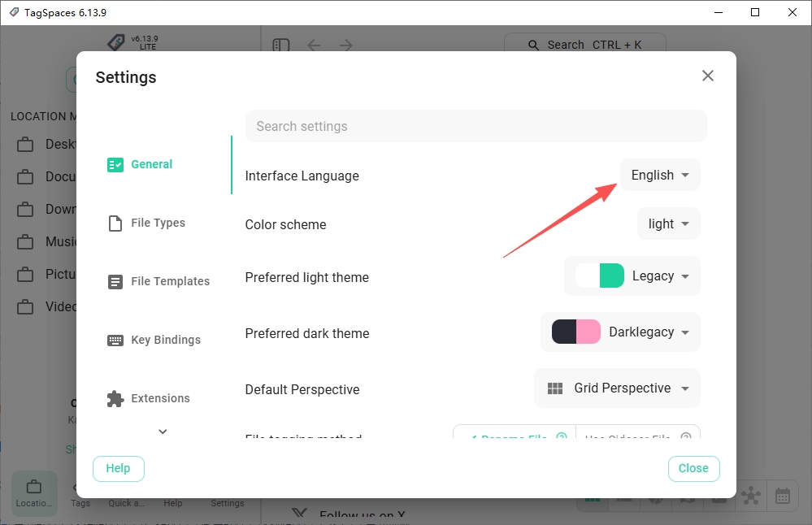
Task: Focus the Search settings field
Action: [476, 126]
